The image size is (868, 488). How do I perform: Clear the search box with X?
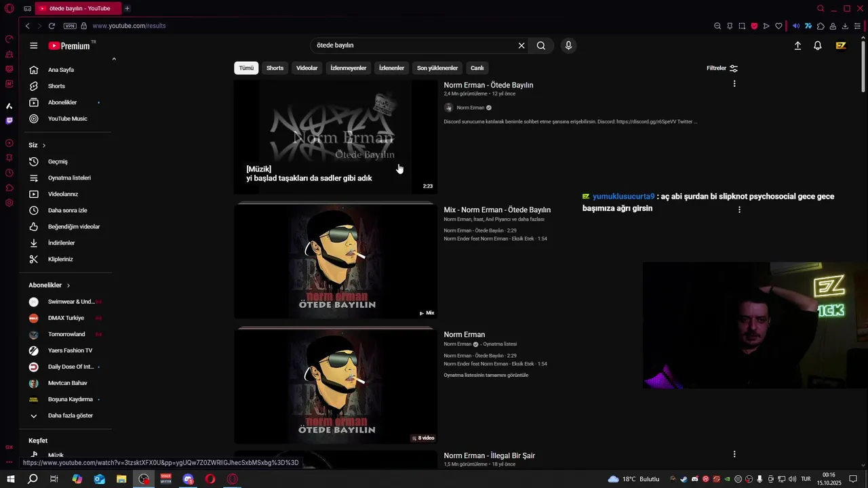click(521, 45)
